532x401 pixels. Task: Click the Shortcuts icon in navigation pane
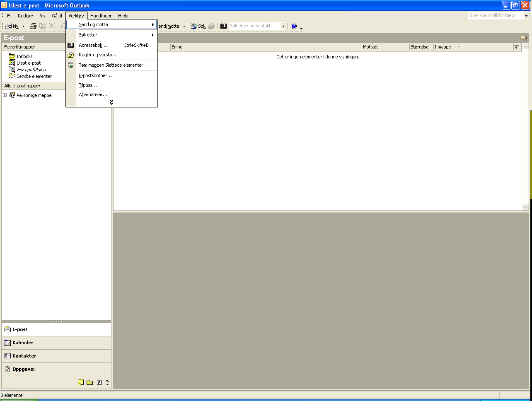click(x=99, y=382)
